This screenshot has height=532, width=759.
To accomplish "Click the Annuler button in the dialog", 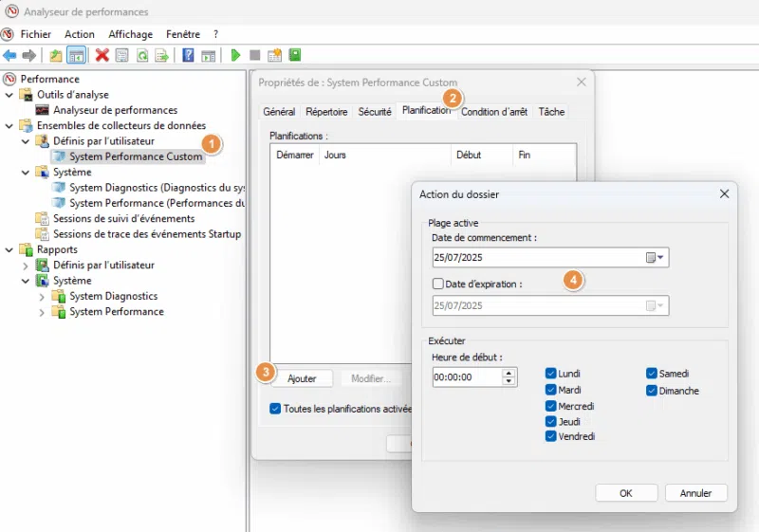I will coord(695,493).
